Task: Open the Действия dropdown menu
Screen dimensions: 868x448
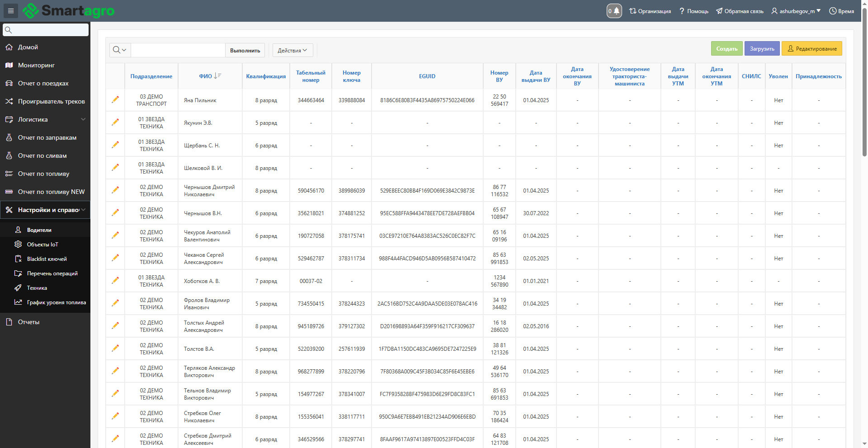Action: (x=292, y=50)
